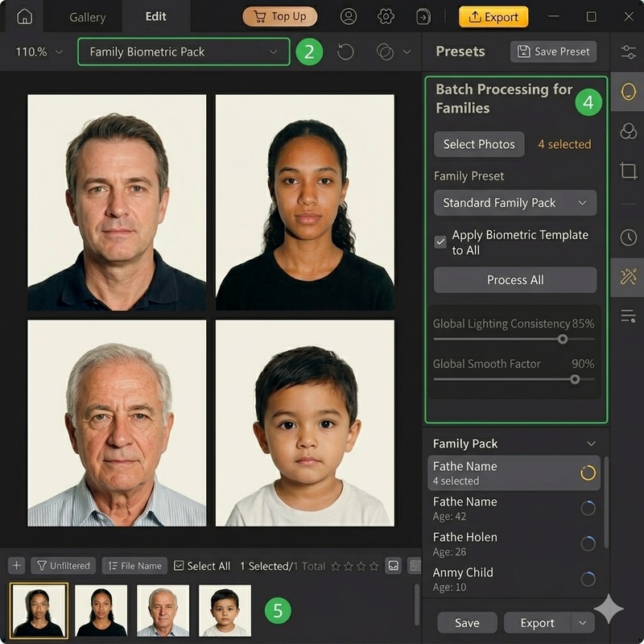Click the Process All button

click(x=514, y=280)
